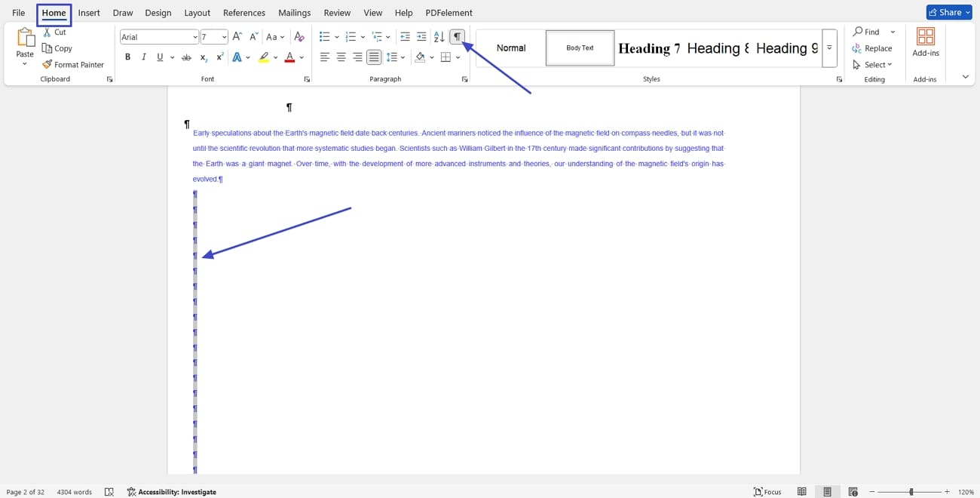Select the Format Painter
980x498 pixels.
73,64
